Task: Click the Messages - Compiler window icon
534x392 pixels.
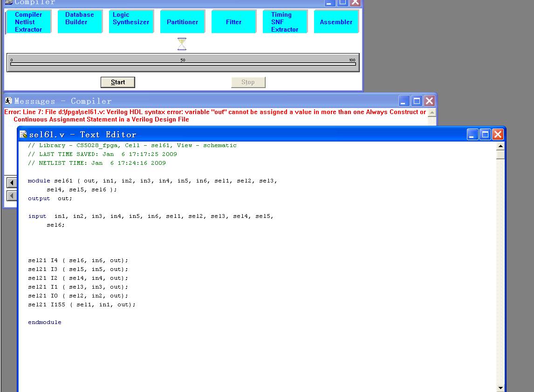Action: [8, 101]
